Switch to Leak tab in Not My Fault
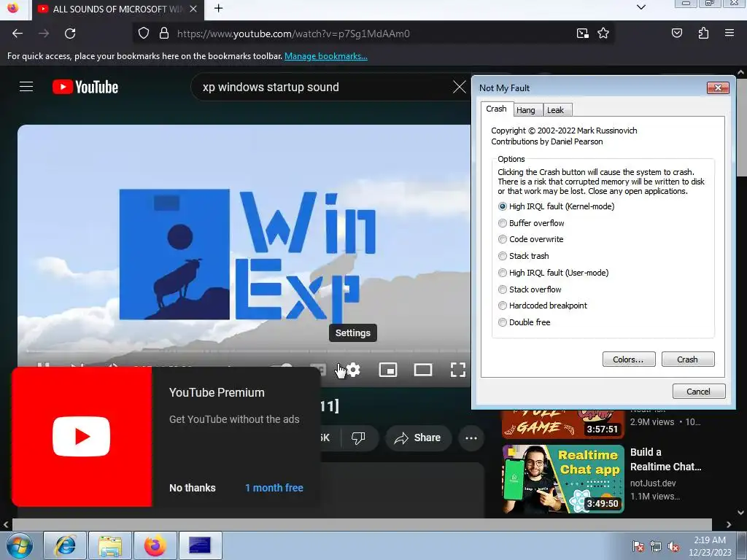 click(557, 110)
